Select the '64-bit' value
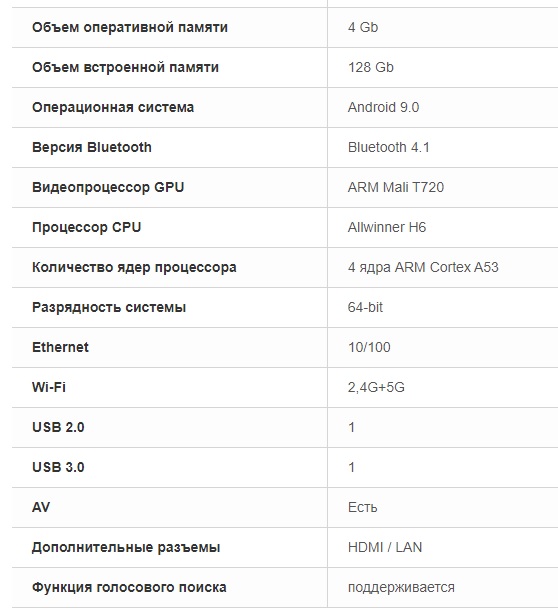 [x=365, y=307]
